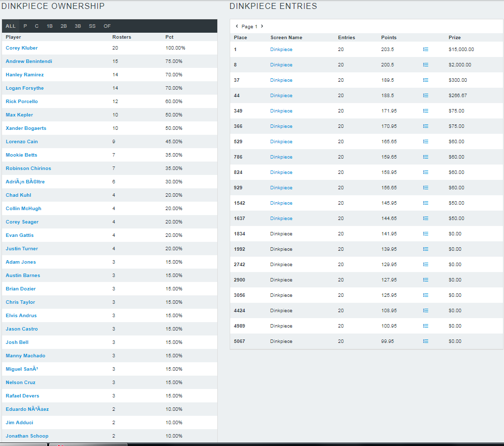The image size is (504, 446).
Task: Open lineup icon for place 349 entry
Action: pyautogui.click(x=426, y=111)
